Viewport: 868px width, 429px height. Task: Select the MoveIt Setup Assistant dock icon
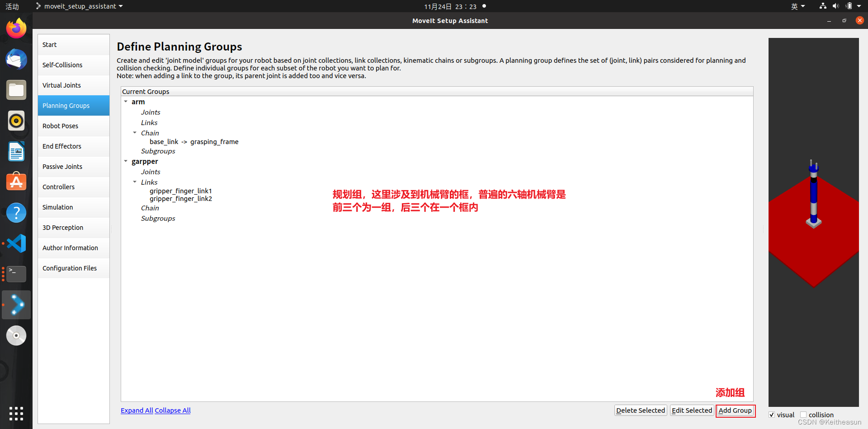(x=16, y=305)
